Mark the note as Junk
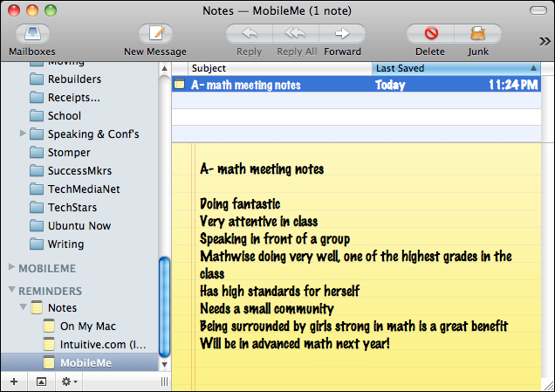 click(x=478, y=34)
